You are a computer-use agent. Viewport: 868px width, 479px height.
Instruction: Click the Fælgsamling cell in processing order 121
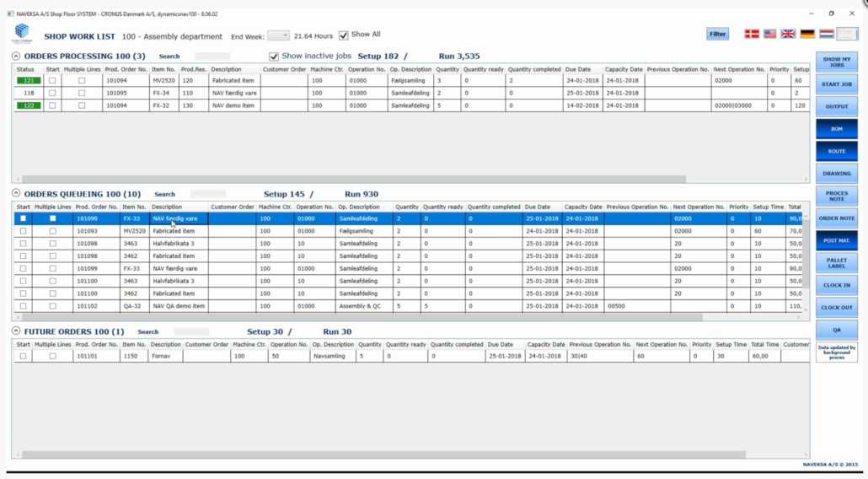point(410,80)
